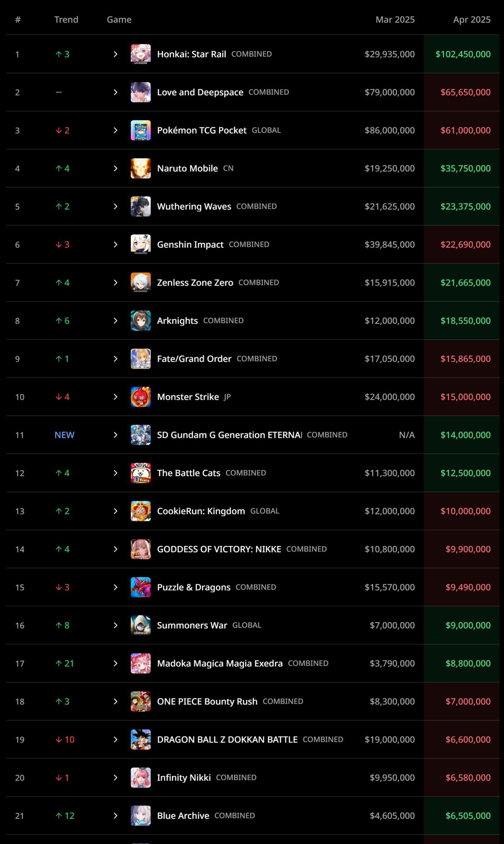Open the Puzzle & Dragons dragon icon
The width and height of the screenshot is (504, 844).
(x=141, y=587)
